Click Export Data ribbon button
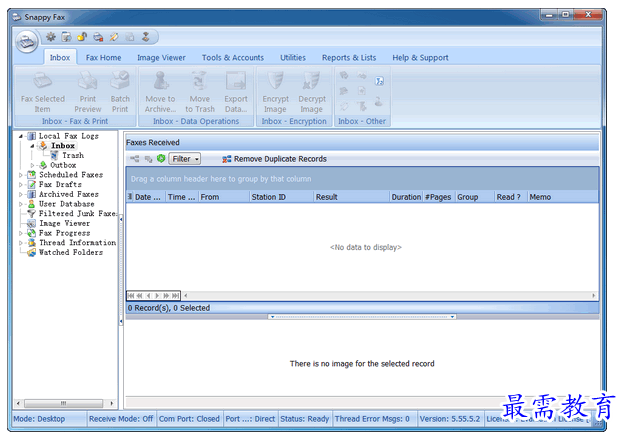The height and width of the screenshot is (438, 624). (236, 92)
